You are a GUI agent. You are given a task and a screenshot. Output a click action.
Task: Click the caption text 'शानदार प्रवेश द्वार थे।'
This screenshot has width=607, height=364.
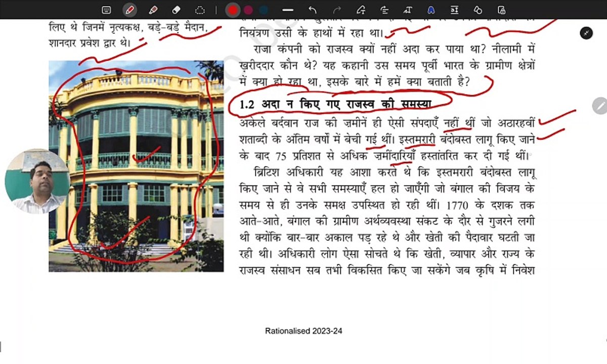pos(90,43)
